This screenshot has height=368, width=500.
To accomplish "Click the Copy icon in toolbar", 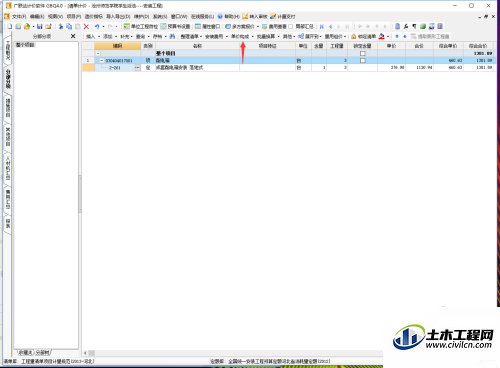I will click(69, 26).
